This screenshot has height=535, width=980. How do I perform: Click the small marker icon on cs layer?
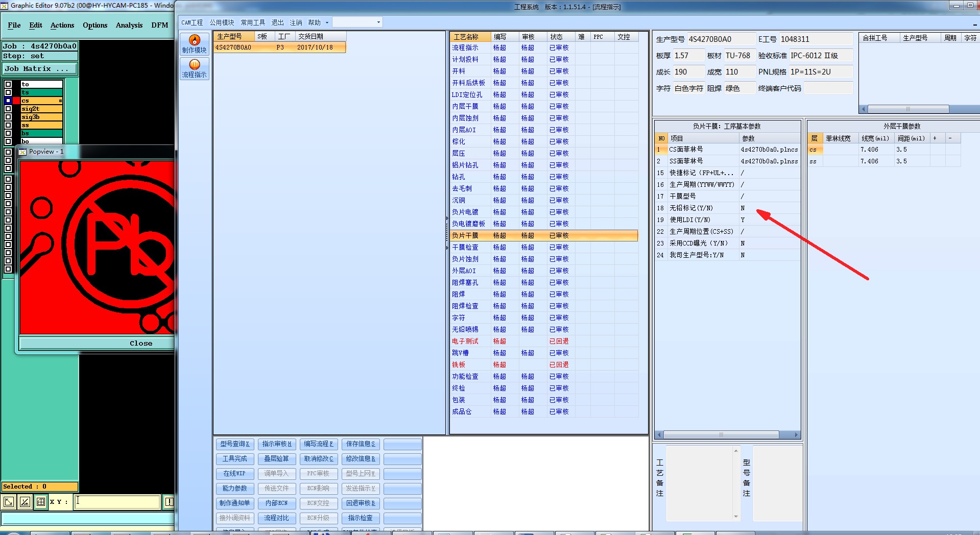point(60,101)
